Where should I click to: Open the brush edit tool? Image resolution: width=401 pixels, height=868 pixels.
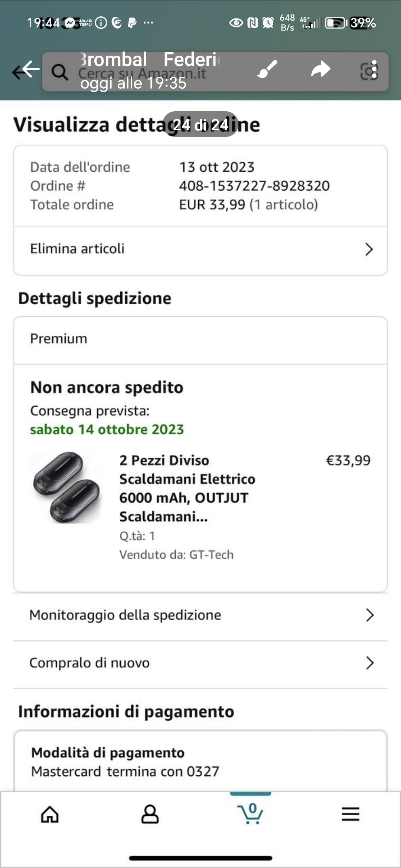click(267, 69)
